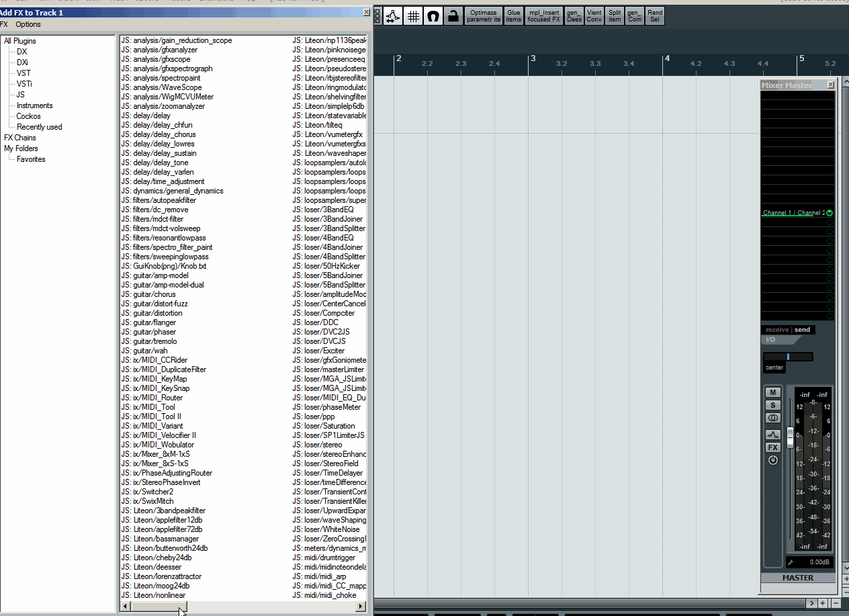Screen dimensions: 849x616
Task: Close the Mixer Master panel
Action: click(x=831, y=85)
